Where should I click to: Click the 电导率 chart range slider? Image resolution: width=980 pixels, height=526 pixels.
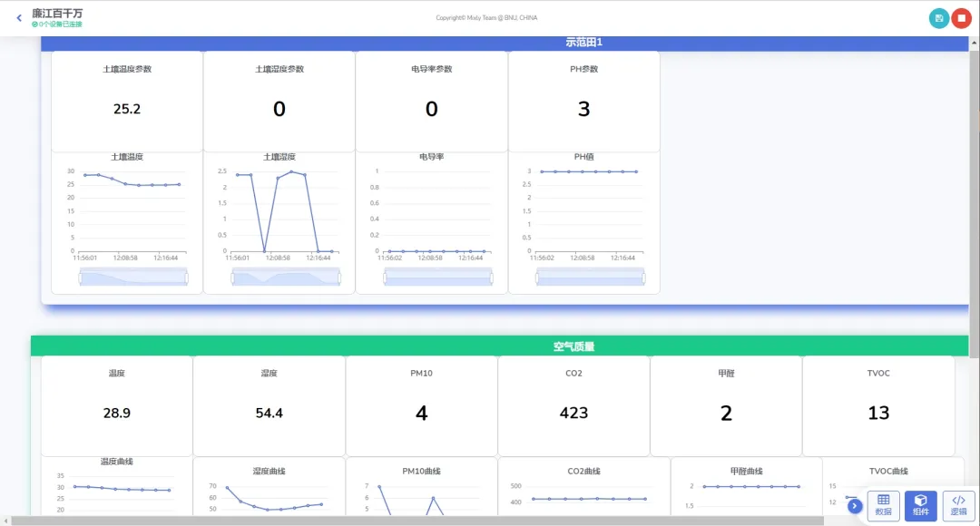click(x=438, y=277)
